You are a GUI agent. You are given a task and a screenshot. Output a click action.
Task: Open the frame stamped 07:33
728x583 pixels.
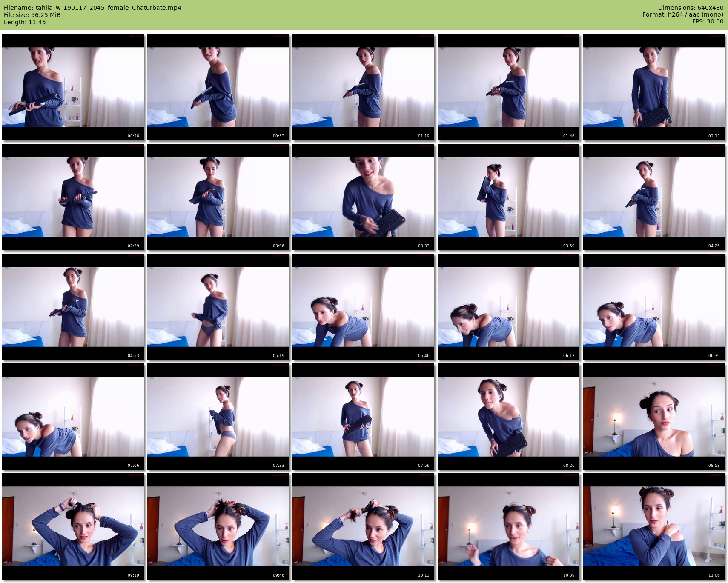coord(218,417)
